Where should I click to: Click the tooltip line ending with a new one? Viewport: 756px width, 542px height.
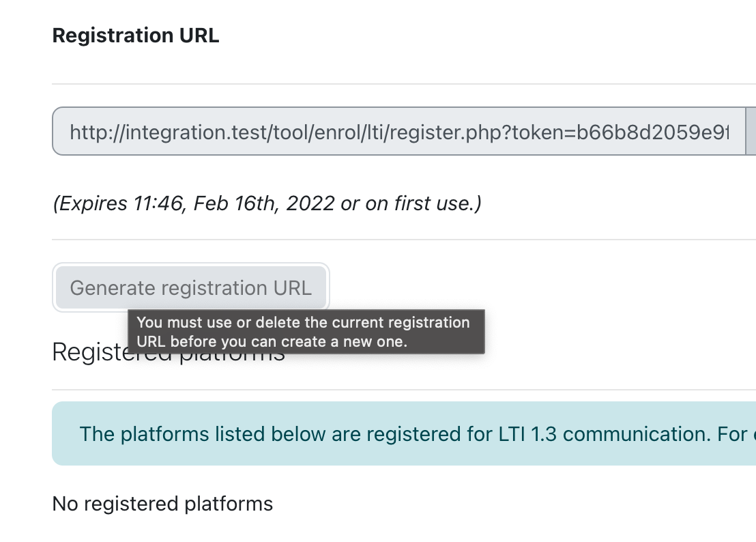(x=272, y=341)
